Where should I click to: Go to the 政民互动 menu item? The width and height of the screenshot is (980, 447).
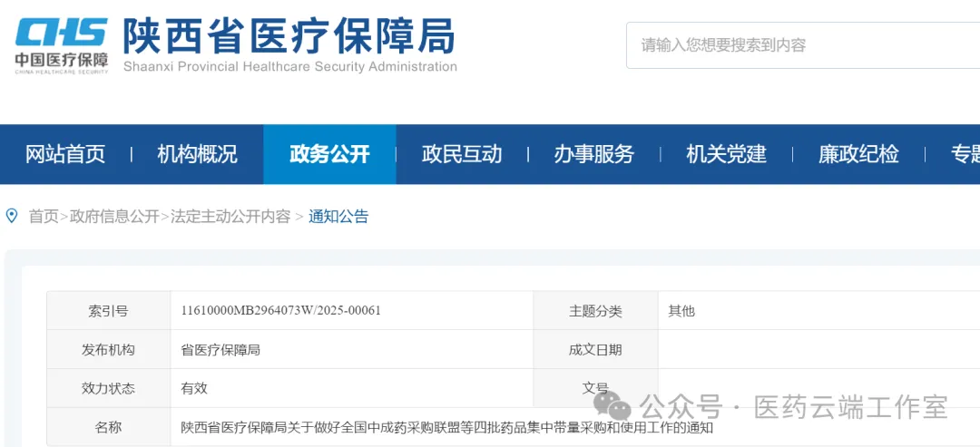tap(462, 154)
